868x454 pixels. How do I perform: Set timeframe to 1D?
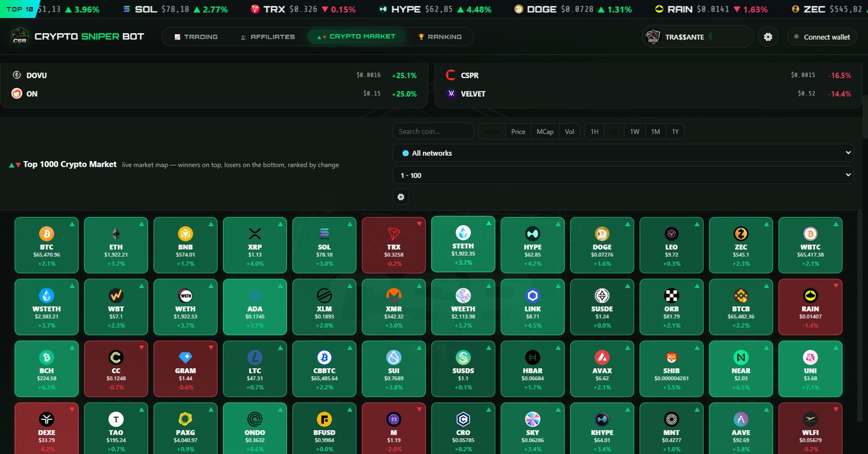pyautogui.click(x=615, y=131)
